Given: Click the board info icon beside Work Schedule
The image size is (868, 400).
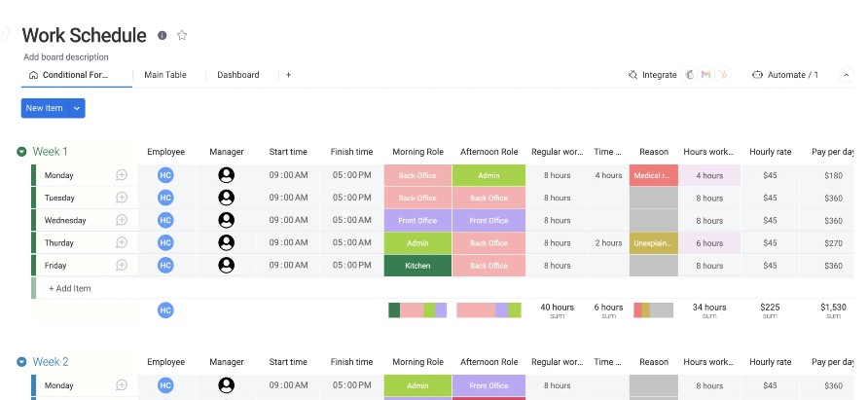Looking at the screenshot, I should click(x=163, y=35).
